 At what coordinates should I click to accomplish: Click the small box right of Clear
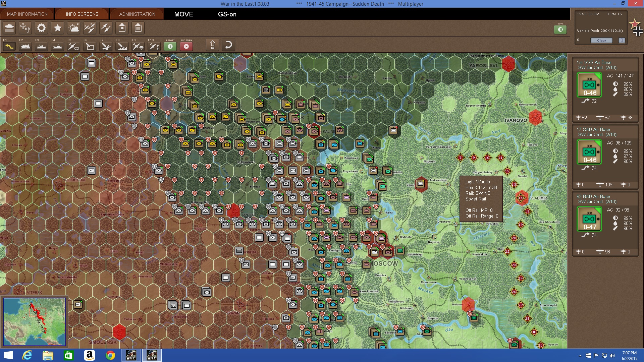click(622, 40)
